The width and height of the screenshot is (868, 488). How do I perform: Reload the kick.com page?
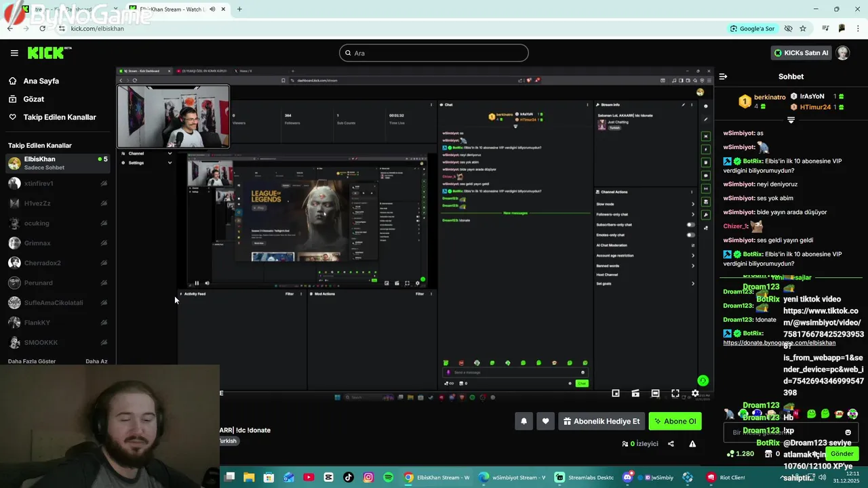point(42,28)
